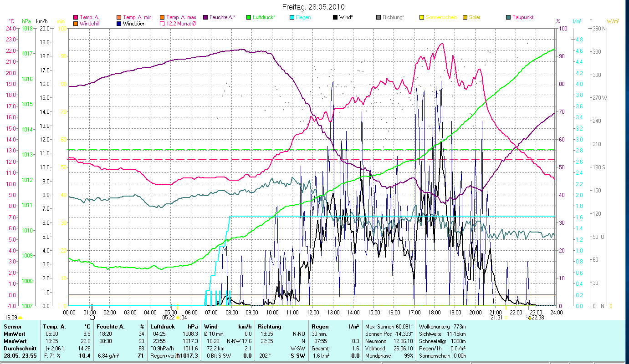Screen dimensions: 629x364
Task: Click the yellow Sonnenschein legend square
Action: 422,17
